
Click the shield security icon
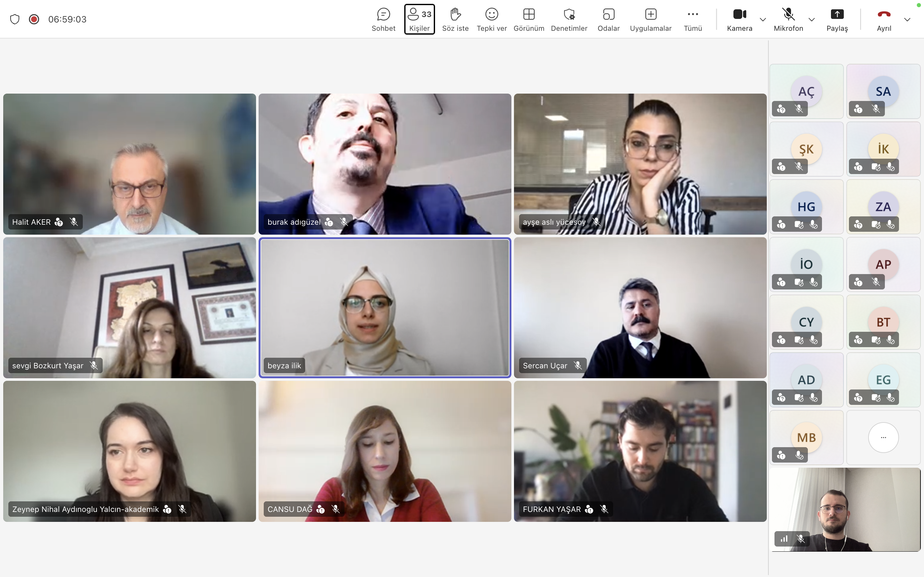pos(14,19)
